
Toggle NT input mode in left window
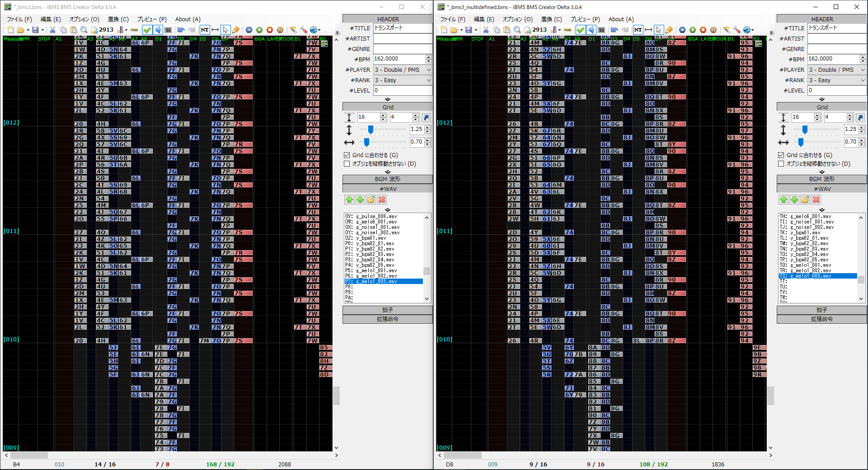tap(205, 30)
